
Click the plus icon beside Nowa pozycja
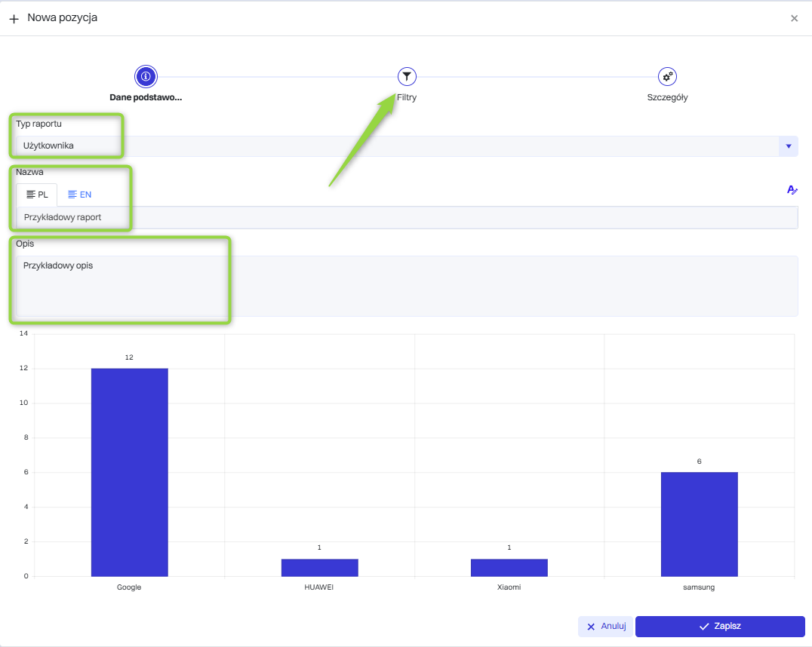(x=14, y=18)
